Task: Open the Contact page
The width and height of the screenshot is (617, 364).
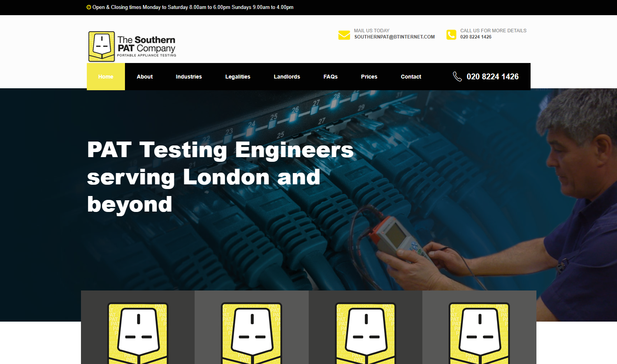Action: [411, 77]
